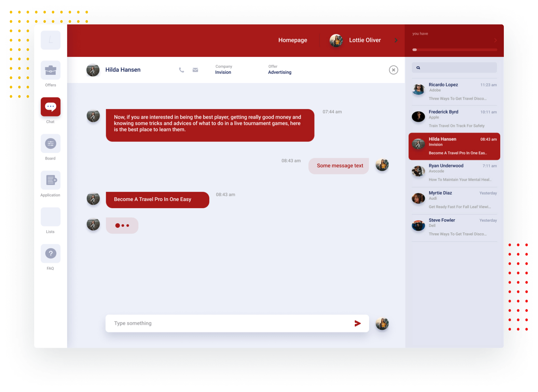Email Hilda Hansen via envelope icon
The width and height of the screenshot is (538, 392).
tap(195, 70)
